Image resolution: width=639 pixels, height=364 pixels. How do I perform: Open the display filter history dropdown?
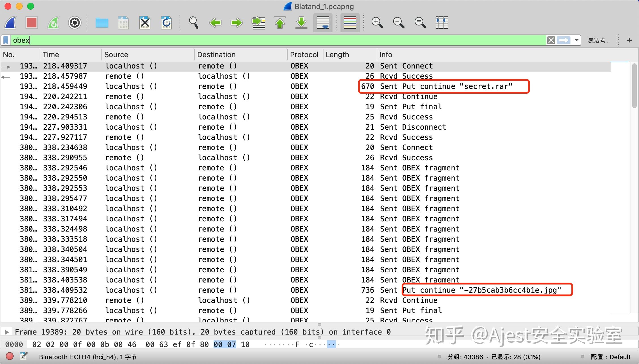click(x=576, y=40)
